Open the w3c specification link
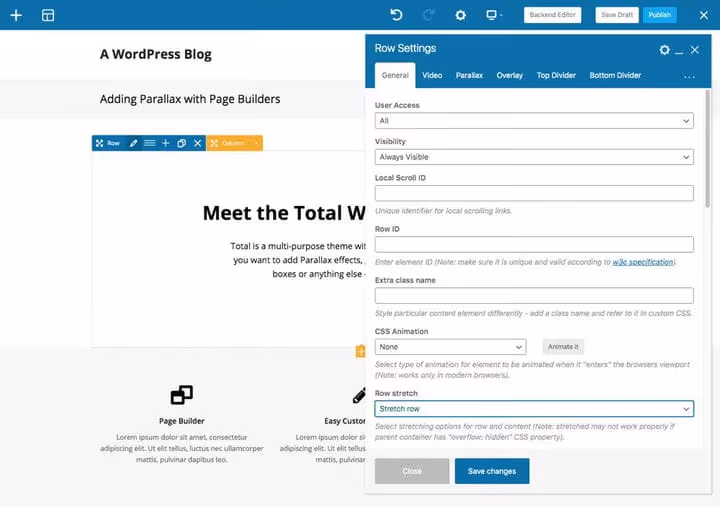Screen dimensions: 720x507 pos(642,262)
